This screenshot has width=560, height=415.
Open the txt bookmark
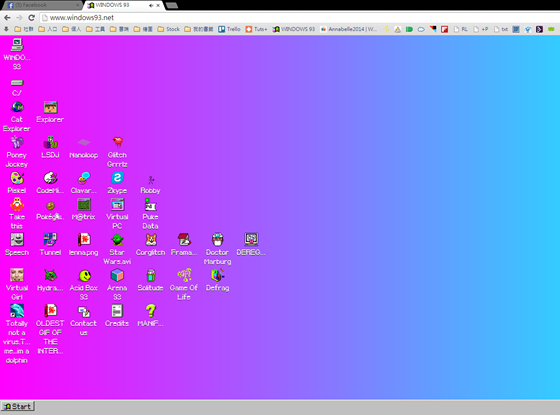coord(501,29)
